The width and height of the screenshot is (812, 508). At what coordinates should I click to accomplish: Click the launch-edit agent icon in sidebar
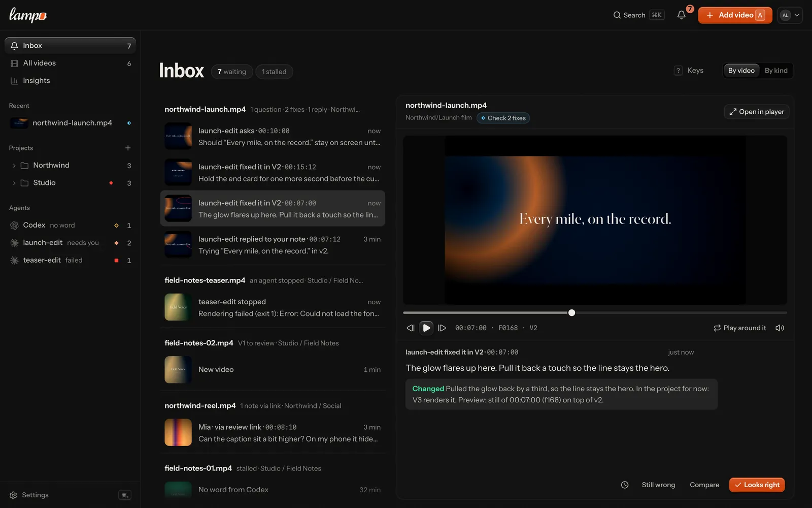pyautogui.click(x=14, y=243)
